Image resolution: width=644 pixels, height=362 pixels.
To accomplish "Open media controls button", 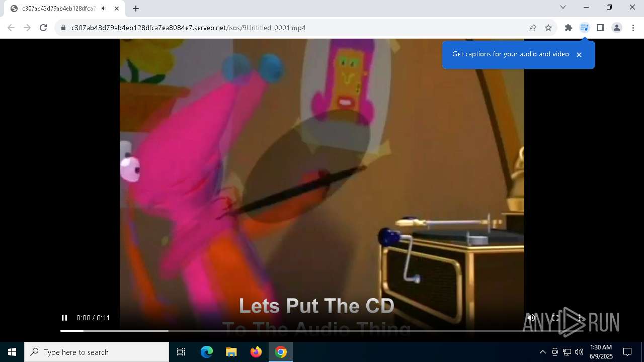I will [x=585, y=28].
